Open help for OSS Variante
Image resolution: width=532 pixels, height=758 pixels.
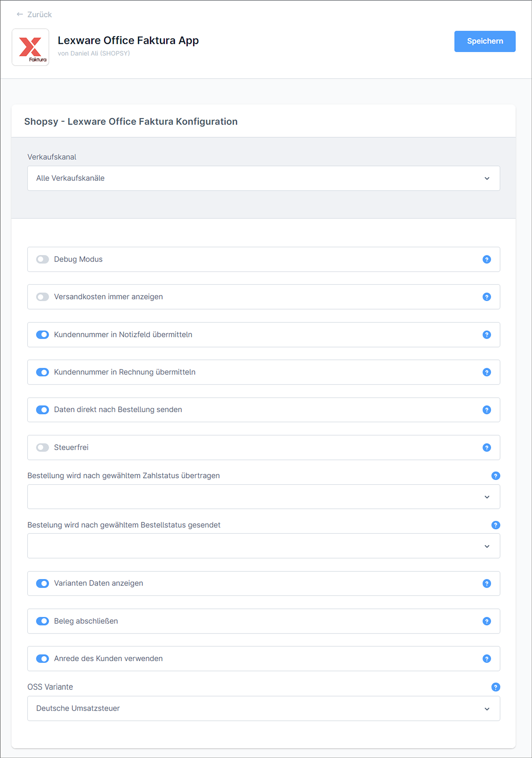(x=495, y=687)
